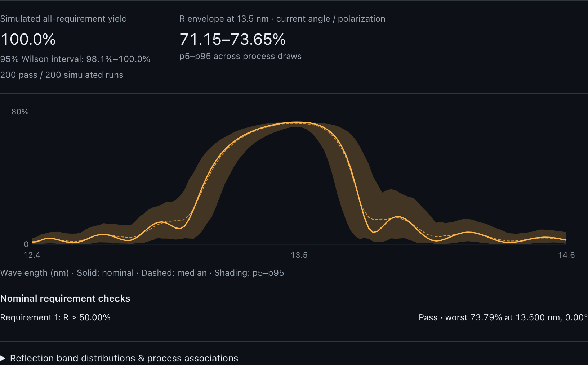The width and height of the screenshot is (588, 365).
Task: Click the Pass worst 73.79% result text
Action: click(x=503, y=317)
